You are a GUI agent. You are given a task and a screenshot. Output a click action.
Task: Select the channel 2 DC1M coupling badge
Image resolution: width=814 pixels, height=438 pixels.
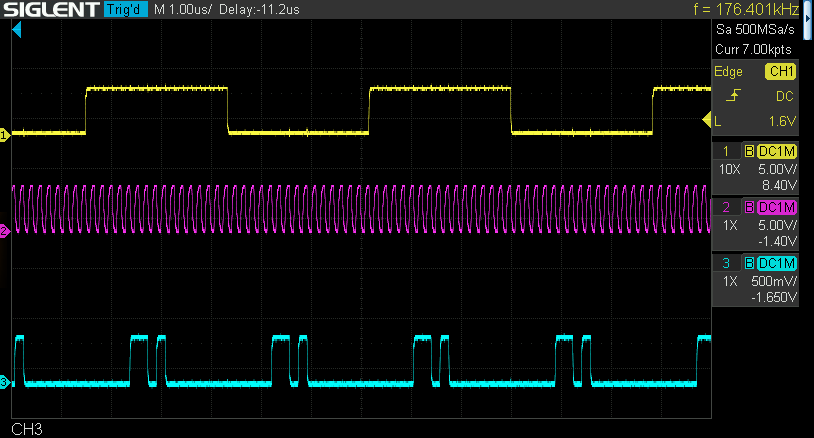(777, 207)
